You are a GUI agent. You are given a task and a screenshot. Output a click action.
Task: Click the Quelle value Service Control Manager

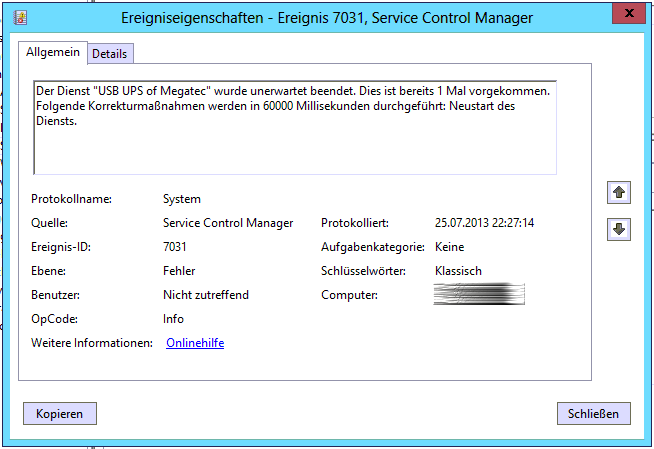pos(228,223)
